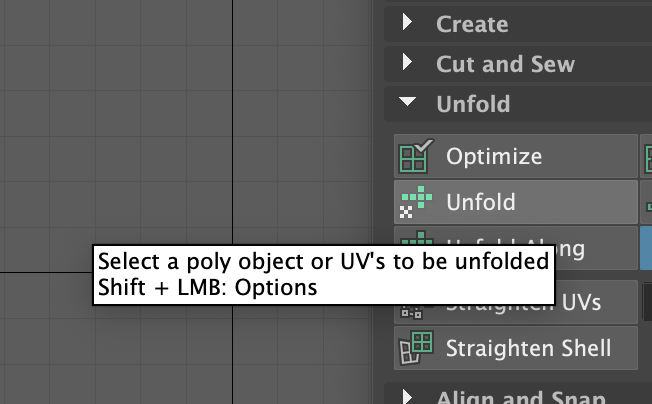Click the green Unfold tool icon
The height and width of the screenshot is (404, 652).
point(416,202)
